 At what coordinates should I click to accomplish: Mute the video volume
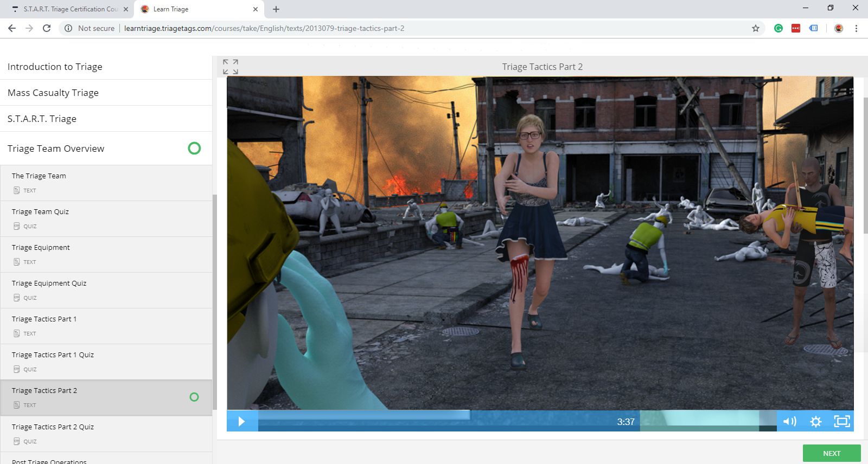point(790,421)
